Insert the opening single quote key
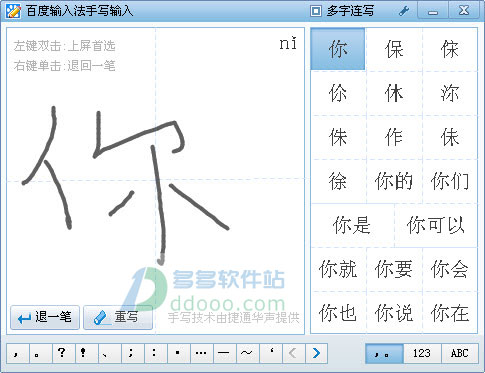The height and width of the screenshot is (373, 485). click(271, 353)
